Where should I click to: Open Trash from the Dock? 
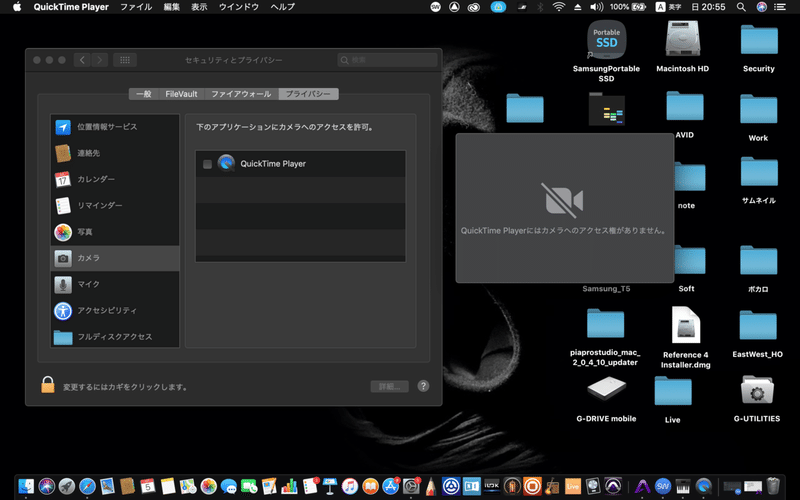[x=773, y=486]
